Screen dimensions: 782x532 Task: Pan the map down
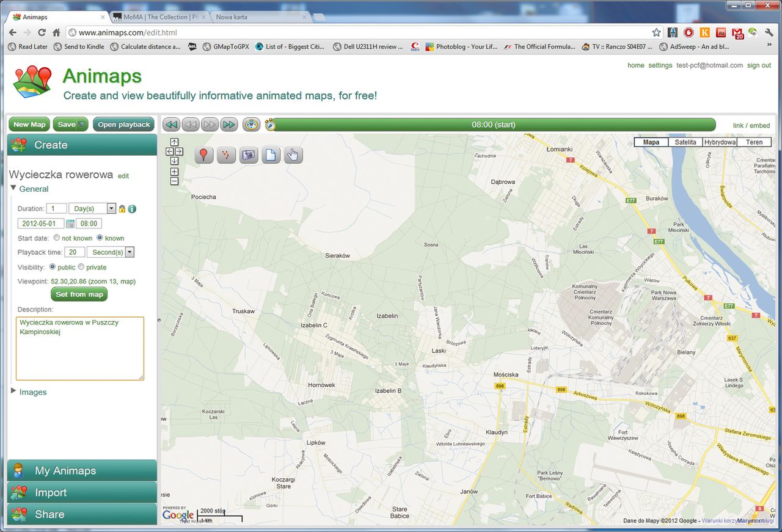(174, 161)
